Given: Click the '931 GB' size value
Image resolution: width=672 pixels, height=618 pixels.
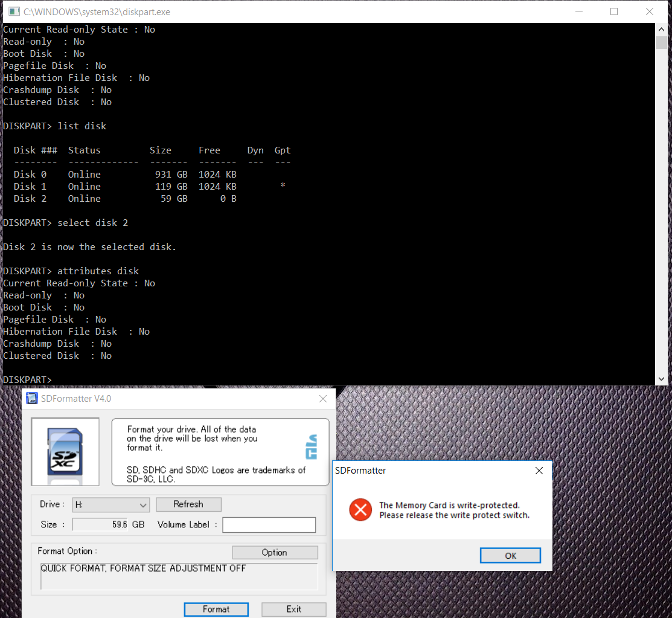Looking at the screenshot, I should click(171, 175).
